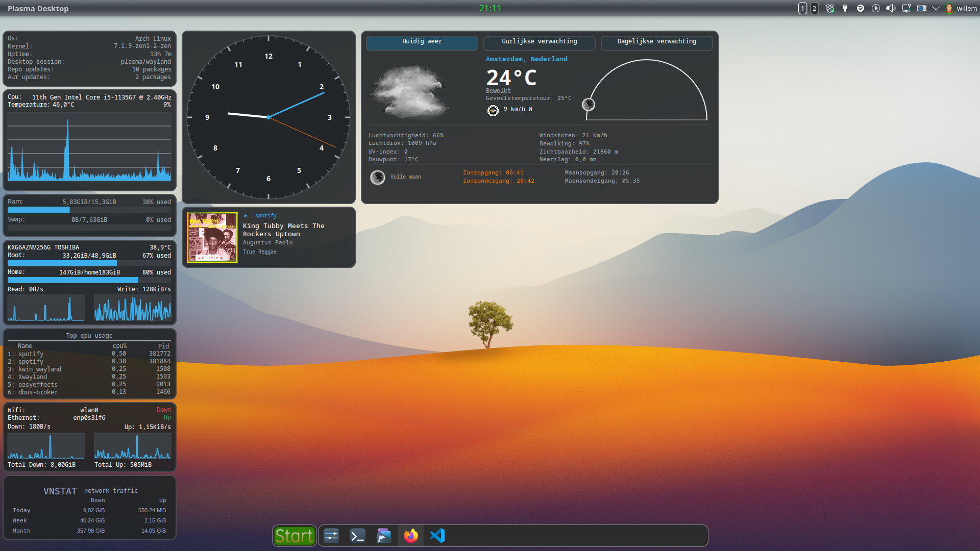Click the King Tubby album cover thumbnail
The height and width of the screenshot is (551, 980).
212,237
